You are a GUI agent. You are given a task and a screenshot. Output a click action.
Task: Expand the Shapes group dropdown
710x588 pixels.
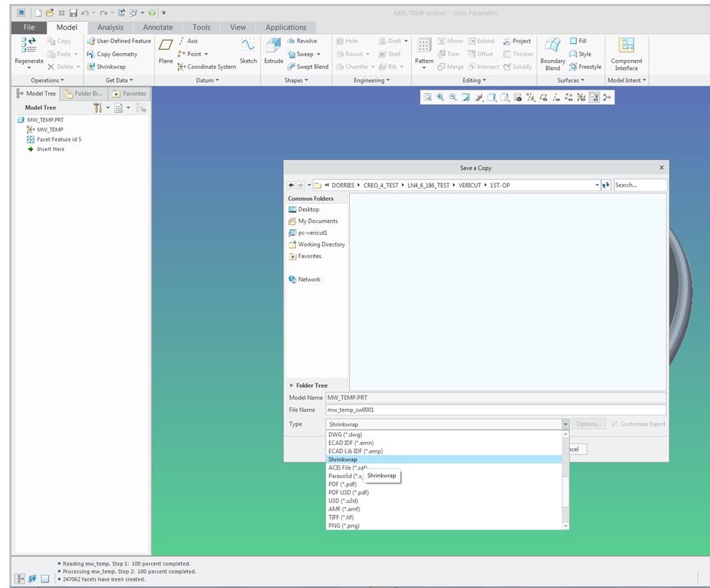pos(296,80)
